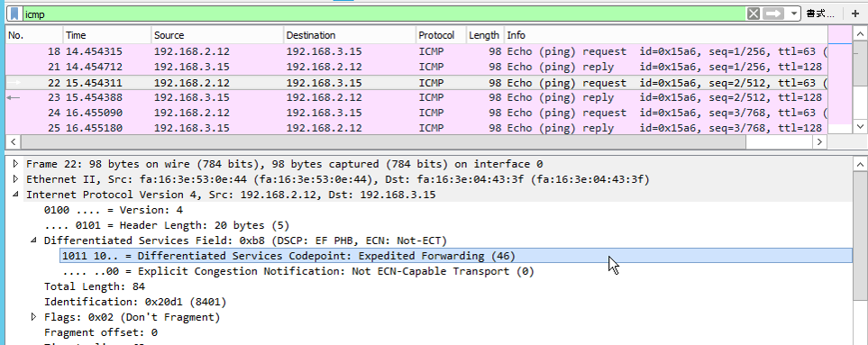Clear the icmp display filter
Image resolution: width=868 pixels, height=345 pixels.
click(x=753, y=14)
